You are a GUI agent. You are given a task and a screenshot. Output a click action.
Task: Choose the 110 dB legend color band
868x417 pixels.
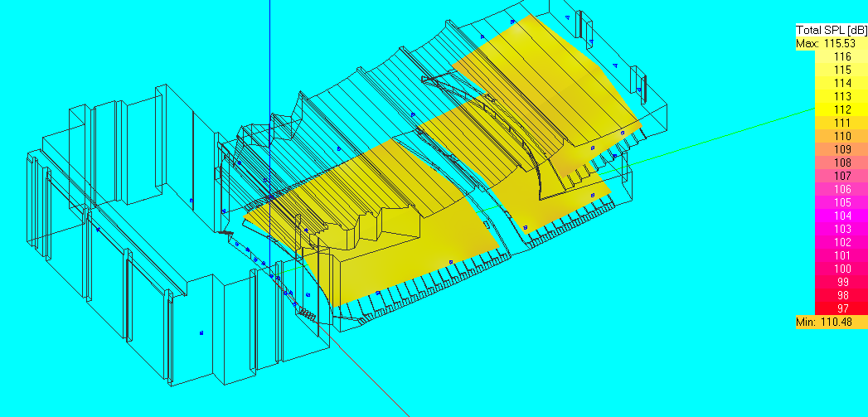click(841, 136)
